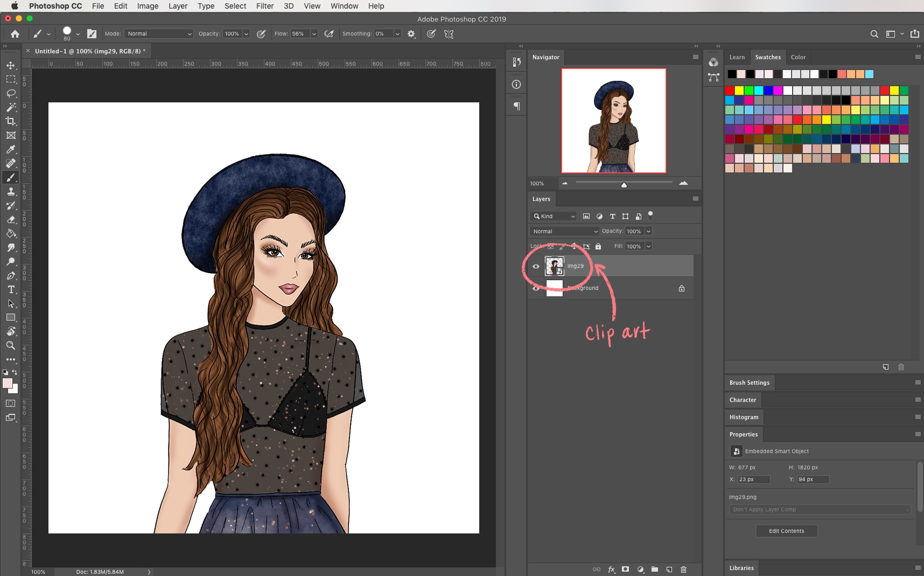Screen dimensions: 924x576
Task: Select the Eraser tool
Action: point(11,219)
